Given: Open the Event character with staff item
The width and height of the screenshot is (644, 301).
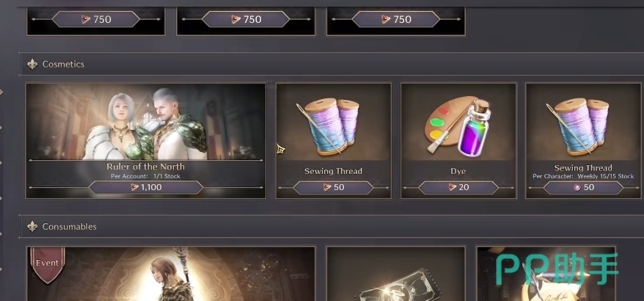Looking at the screenshot, I should tap(171, 273).
